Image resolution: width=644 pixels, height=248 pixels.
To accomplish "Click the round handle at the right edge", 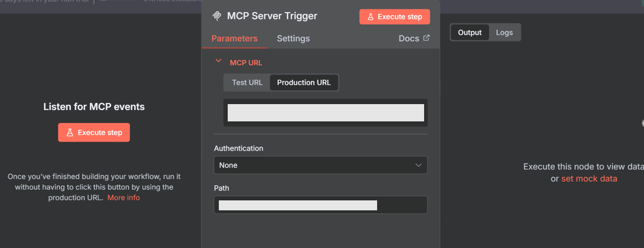I will click(x=643, y=123).
